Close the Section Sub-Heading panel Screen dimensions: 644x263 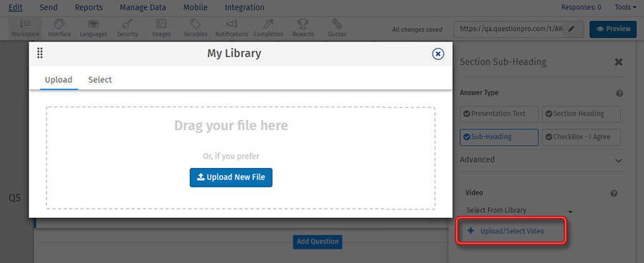point(618,62)
